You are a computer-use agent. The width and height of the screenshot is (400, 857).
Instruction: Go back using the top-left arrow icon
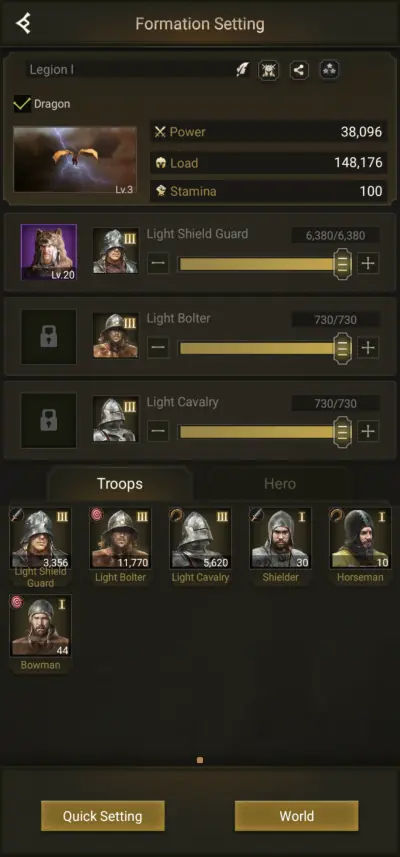point(23,24)
